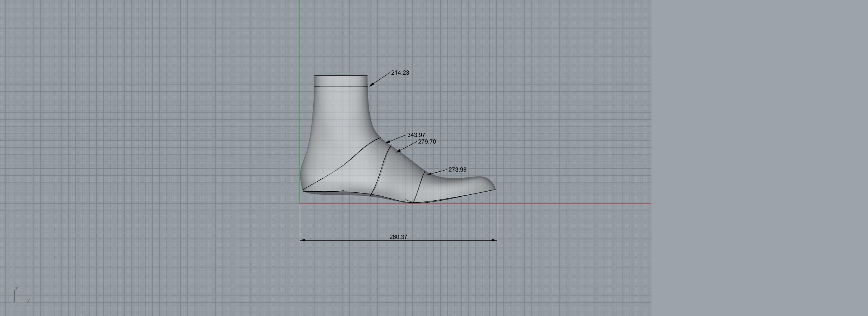The image size is (868, 316).
Task: Select the ankle girth line near the top
Action: click(x=340, y=86)
